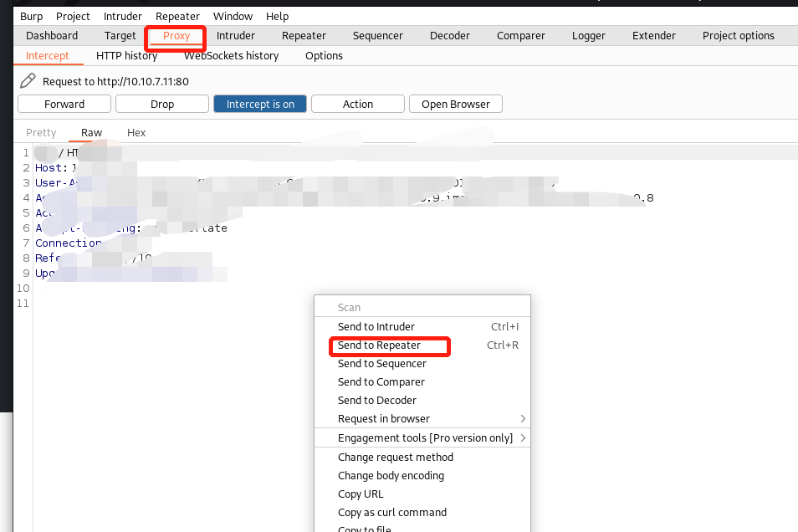The image size is (798, 532).
Task: Switch to the Proxy tab
Action: 176,36
